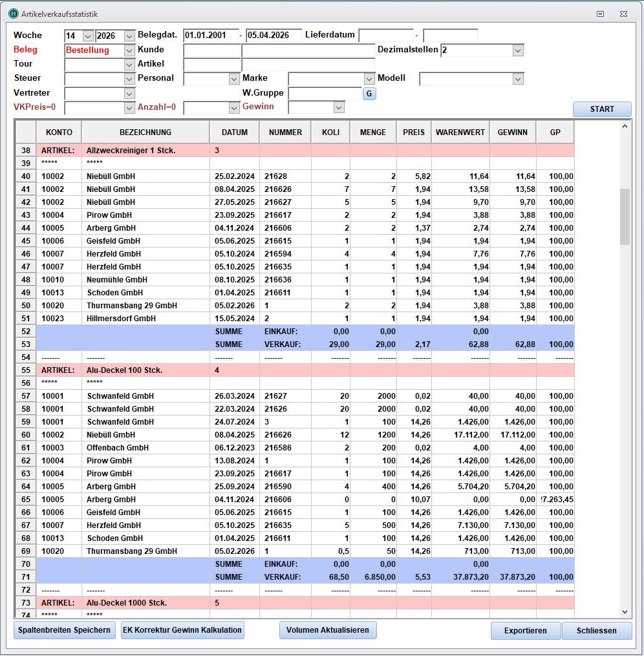Open the Woche number dropdown
Image resolution: width=644 pixels, height=656 pixels.
point(88,36)
